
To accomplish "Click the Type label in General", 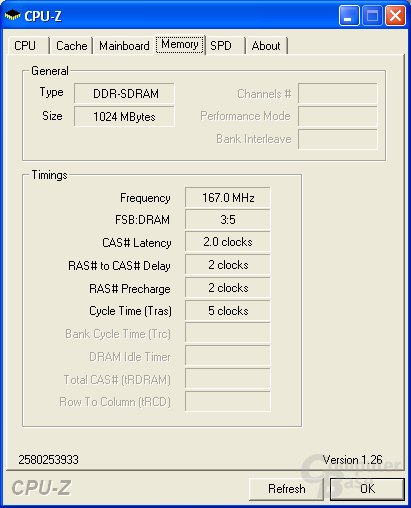I will pyautogui.click(x=51, y=92).
